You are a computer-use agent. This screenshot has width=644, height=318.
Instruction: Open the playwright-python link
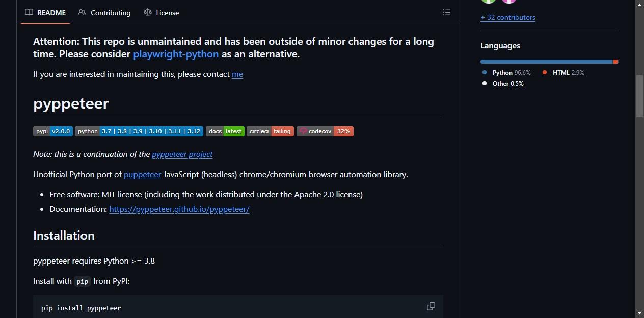pos(176,54)
